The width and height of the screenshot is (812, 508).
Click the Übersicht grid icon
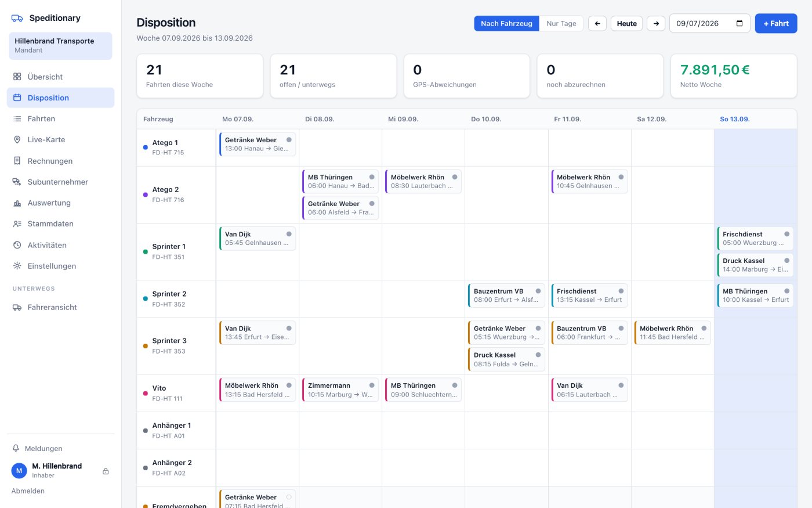click(17, 77)
